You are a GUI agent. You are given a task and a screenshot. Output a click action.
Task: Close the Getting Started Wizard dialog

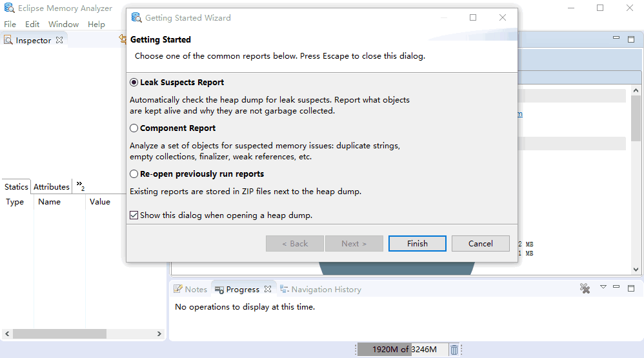pyautogui.click(x=503, y=17)
